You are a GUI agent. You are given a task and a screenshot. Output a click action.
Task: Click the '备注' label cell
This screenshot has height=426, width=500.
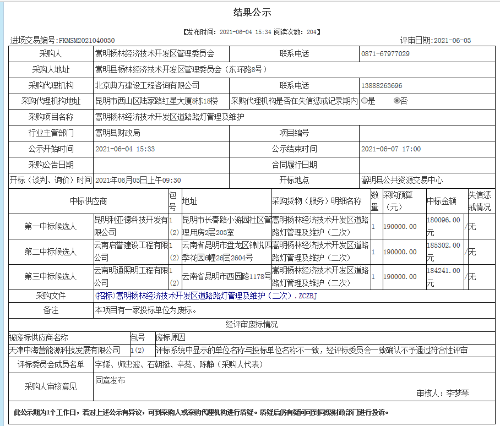51,310
